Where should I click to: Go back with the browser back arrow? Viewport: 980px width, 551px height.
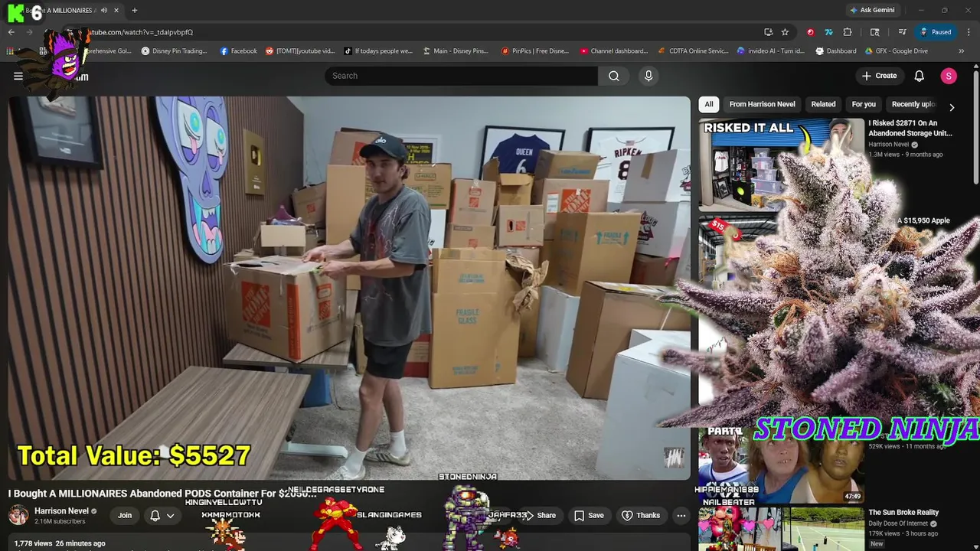pyautogui.click(x=11, y=32)
